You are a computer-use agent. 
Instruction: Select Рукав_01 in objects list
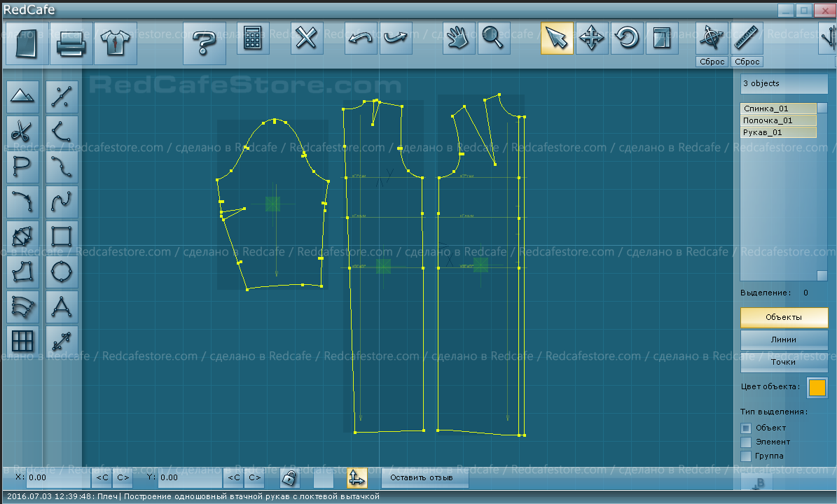pos(778,132)
